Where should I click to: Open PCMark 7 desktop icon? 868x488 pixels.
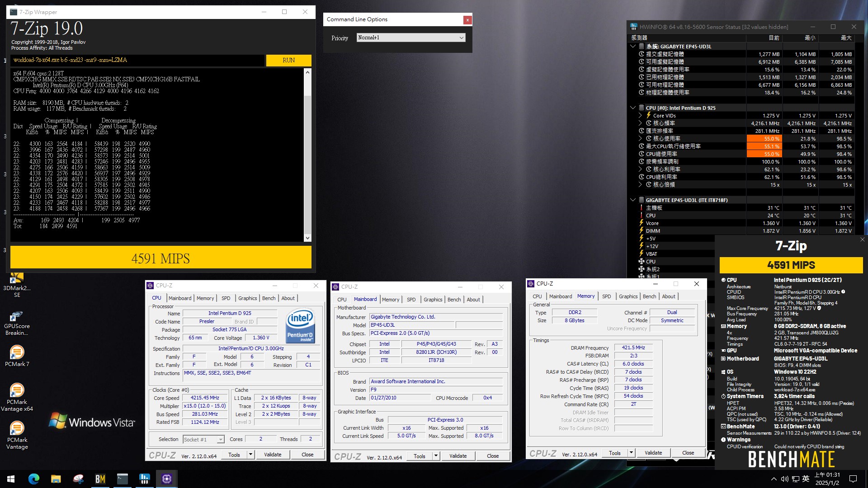click(17, 356)
